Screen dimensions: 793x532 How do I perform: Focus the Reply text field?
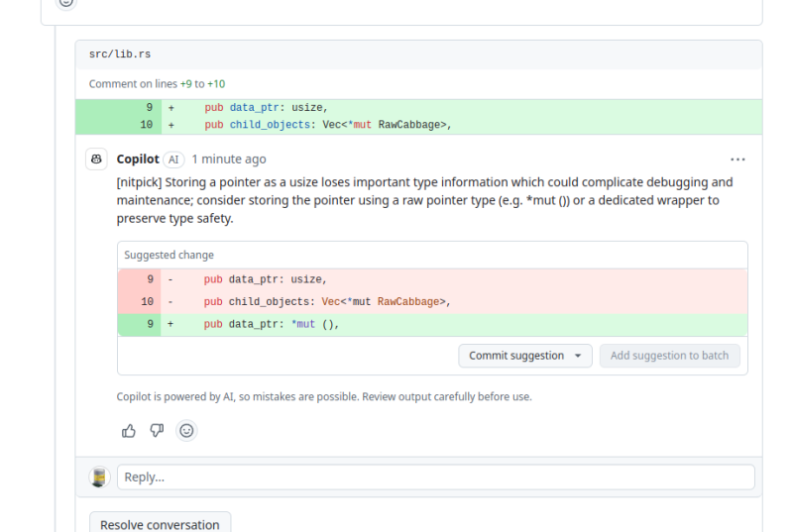tap(435, 477)
